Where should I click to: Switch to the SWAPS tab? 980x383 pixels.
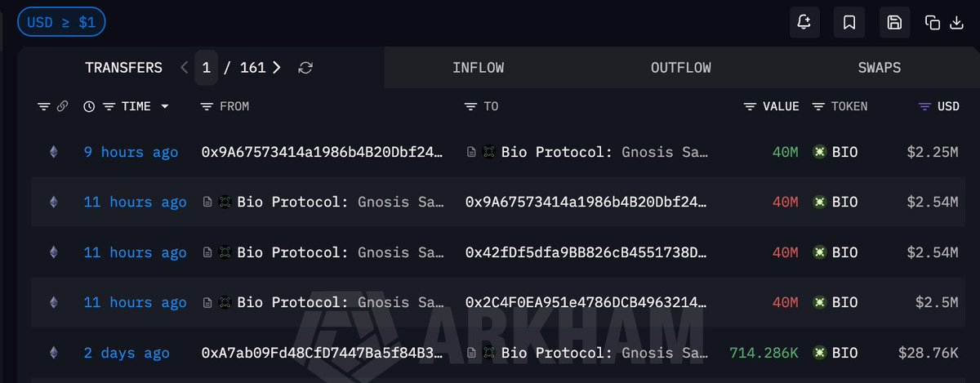point(880,68)
